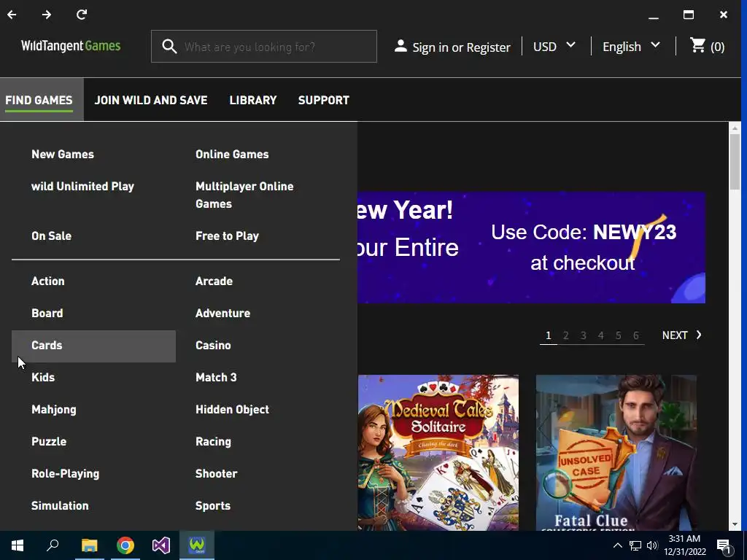The image size is (747, 560).
Task: Select wild Unlimited Play
Action: coord(83,186)
